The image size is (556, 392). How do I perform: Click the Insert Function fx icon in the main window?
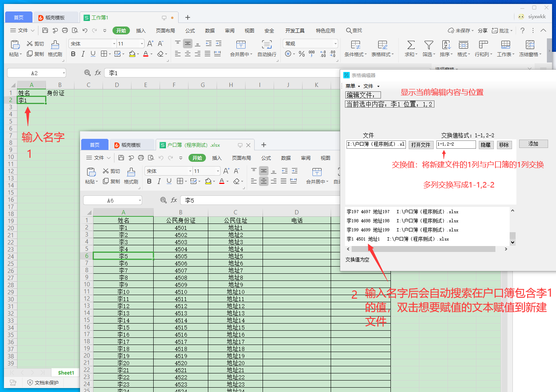[98, 73]
